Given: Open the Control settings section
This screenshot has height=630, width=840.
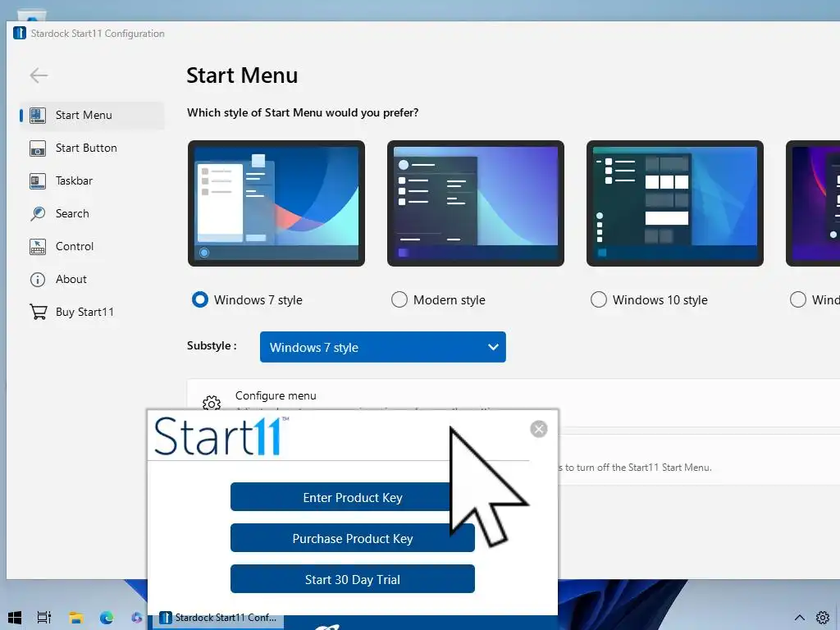Looking at the screenshot, I should 92,246.
